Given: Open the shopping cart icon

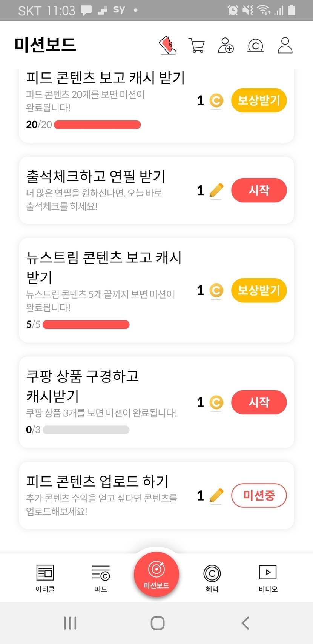Looking at the screenshot, I should tap(196, 45).
